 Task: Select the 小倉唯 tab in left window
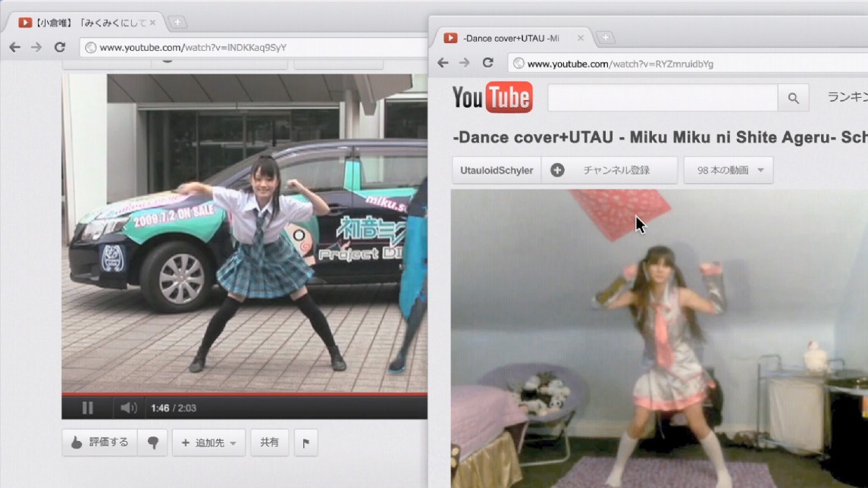(83, 23)
